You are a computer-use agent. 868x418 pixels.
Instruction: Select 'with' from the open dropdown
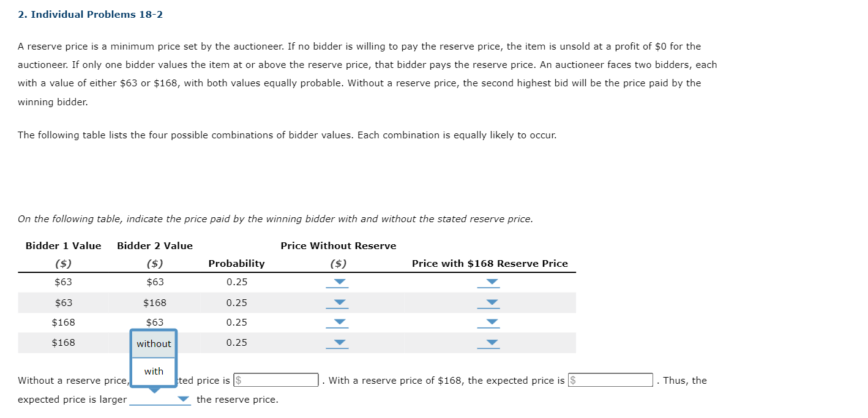(153, 371)
